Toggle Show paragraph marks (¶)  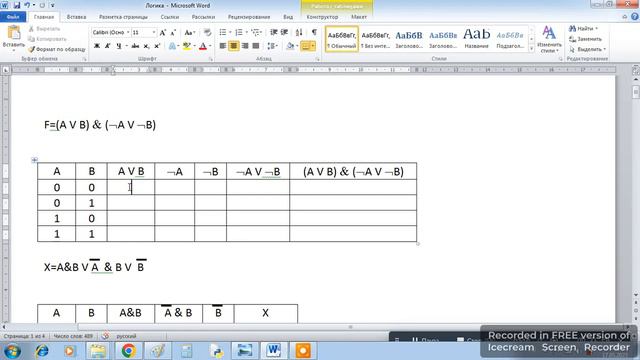tap(314, 32)
